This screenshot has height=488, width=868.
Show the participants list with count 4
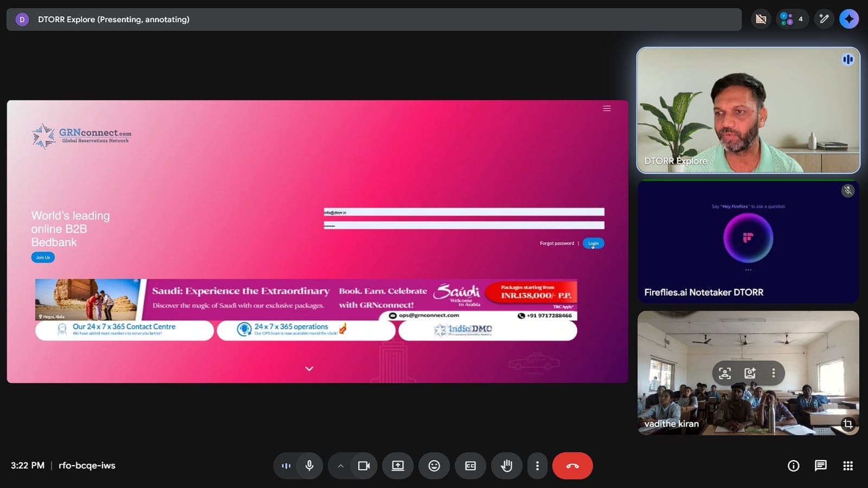[x=792, y=19]
